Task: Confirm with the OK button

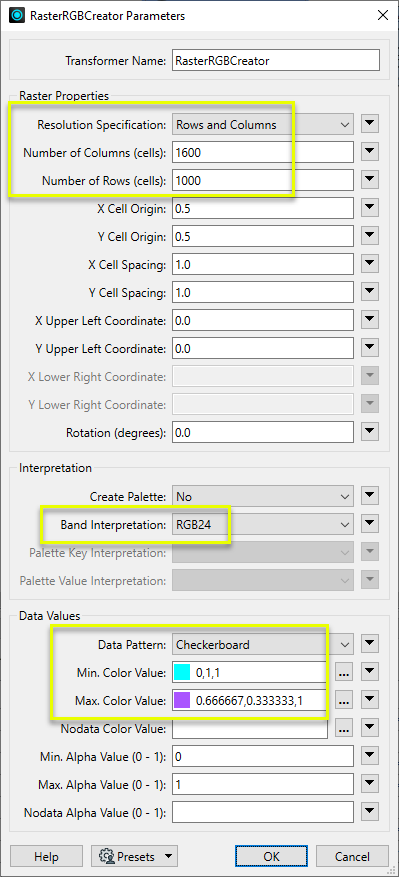Action: 271,856
